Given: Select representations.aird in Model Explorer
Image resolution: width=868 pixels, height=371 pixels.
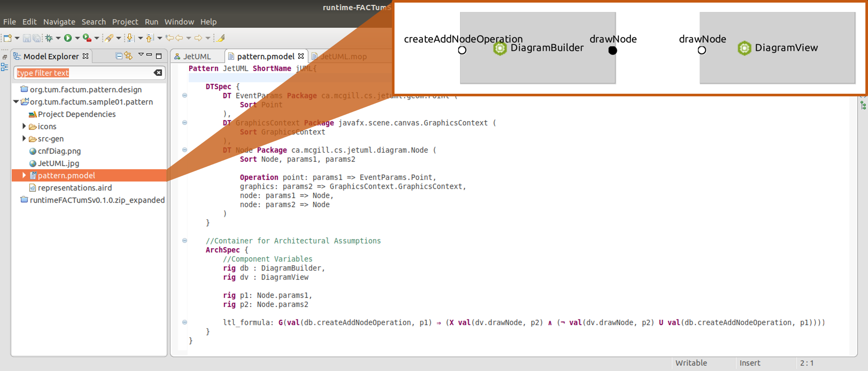Looking at the screenshot, I should (x=75, y=188).
